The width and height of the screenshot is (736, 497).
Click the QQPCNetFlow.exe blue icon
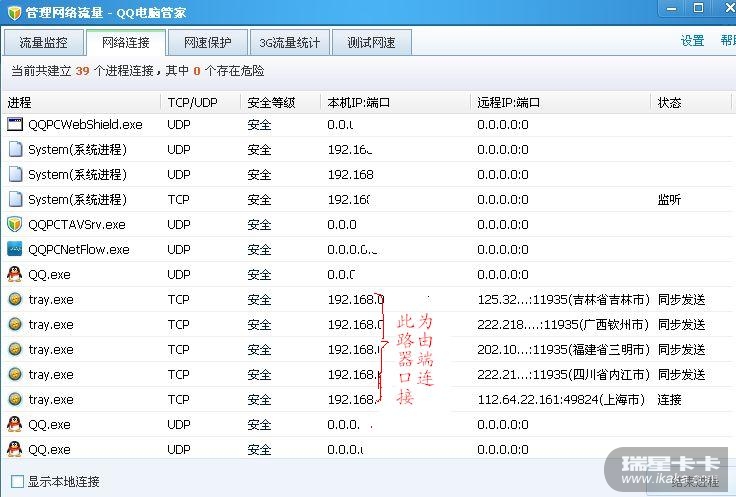coord(15,249)
